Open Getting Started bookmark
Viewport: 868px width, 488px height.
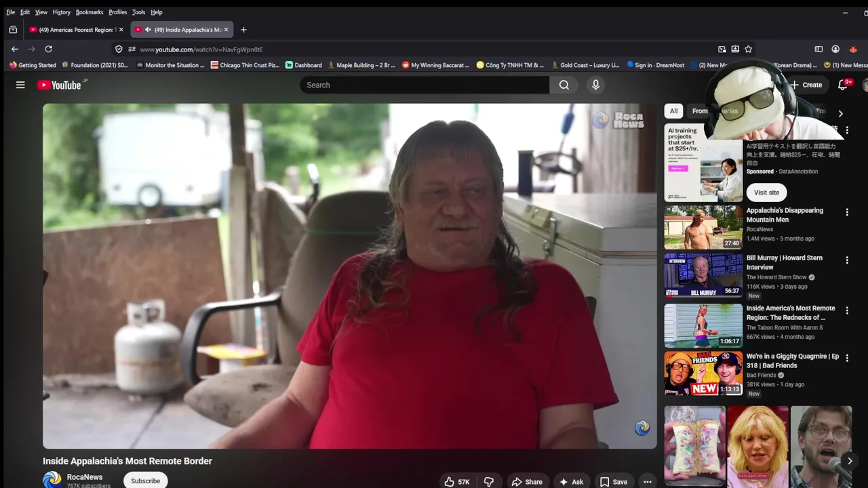tap(33, 65)
